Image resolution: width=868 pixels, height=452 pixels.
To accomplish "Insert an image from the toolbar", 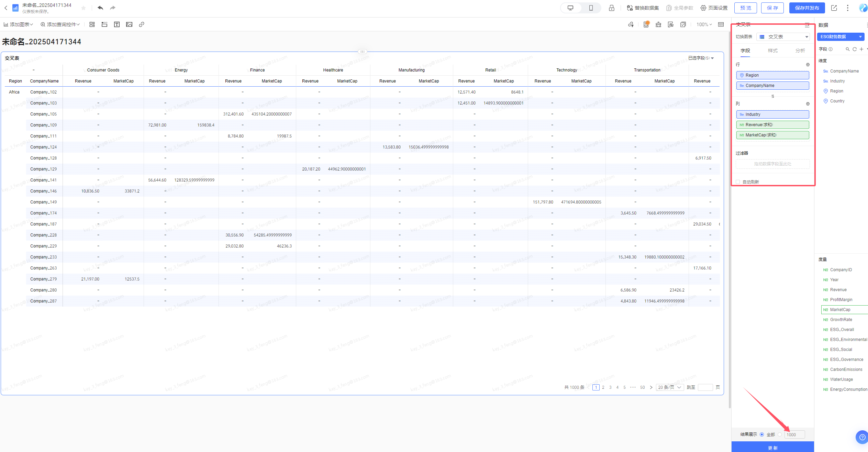I will coord(129,24).
